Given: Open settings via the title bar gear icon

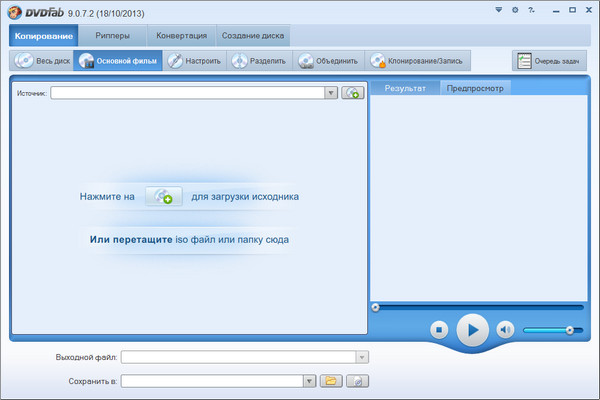Looking at the screenshot, I should pos(543,10).
